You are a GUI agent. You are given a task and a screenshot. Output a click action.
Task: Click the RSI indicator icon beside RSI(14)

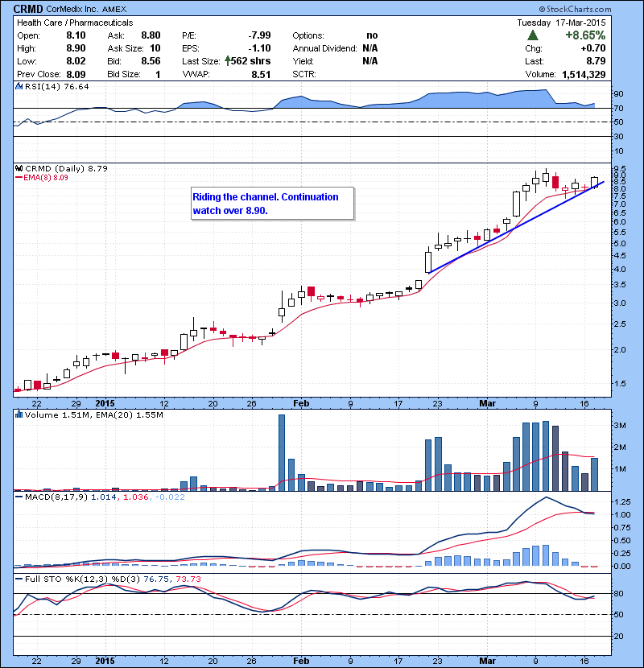pos(19,86)
